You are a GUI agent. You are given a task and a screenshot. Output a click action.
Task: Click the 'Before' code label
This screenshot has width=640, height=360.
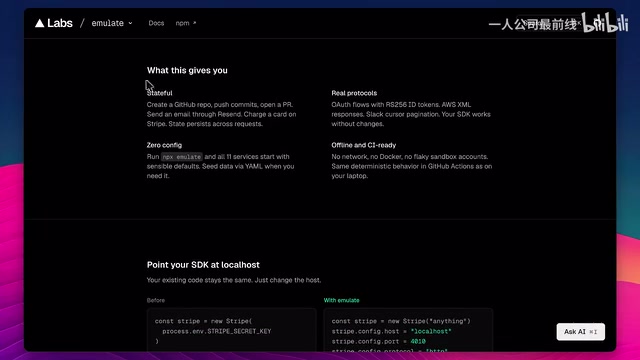(156, 300)
